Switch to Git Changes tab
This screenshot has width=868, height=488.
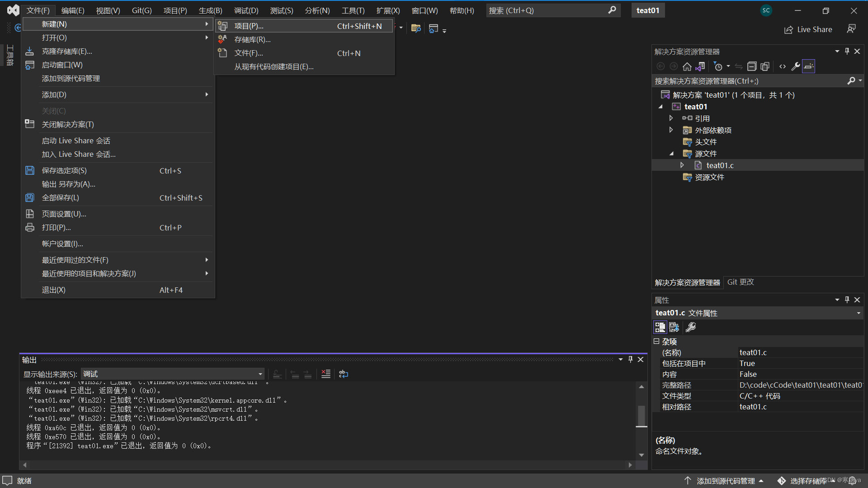pyautogui.click(x=741, y=282)
